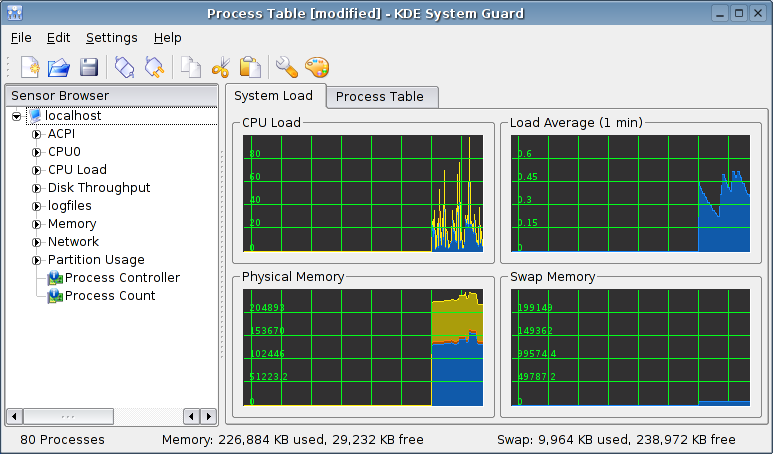This screenshot has height=454, width=773.
Task: Click the Process Count sensor icon
Action: [55, 296]
